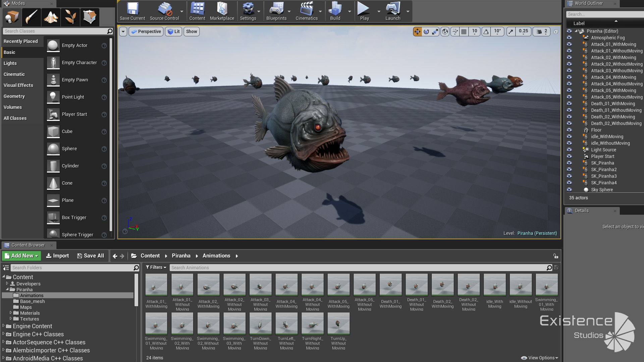Open the grid snap value 10 dropdown
The height and width of the screenshot is (362, 644).
[x=475, y=32]
